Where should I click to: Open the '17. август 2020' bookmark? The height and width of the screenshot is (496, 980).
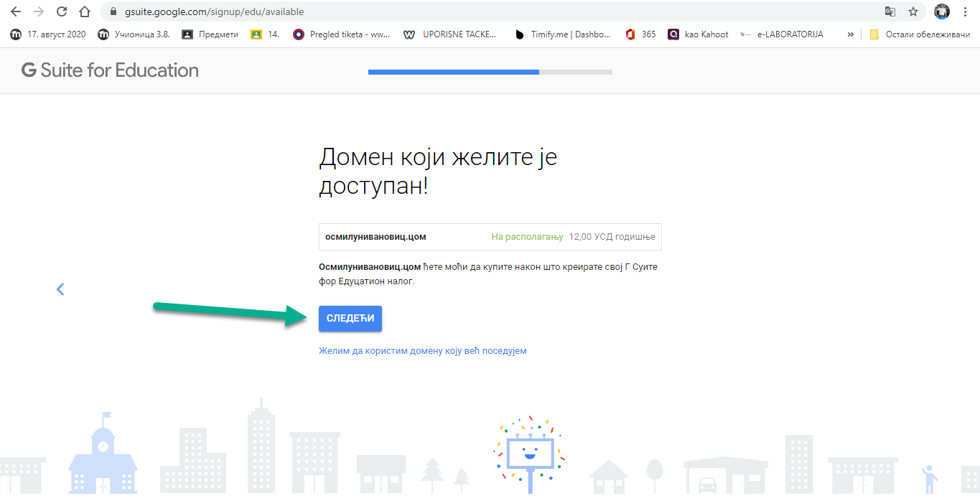coord(48,34)
